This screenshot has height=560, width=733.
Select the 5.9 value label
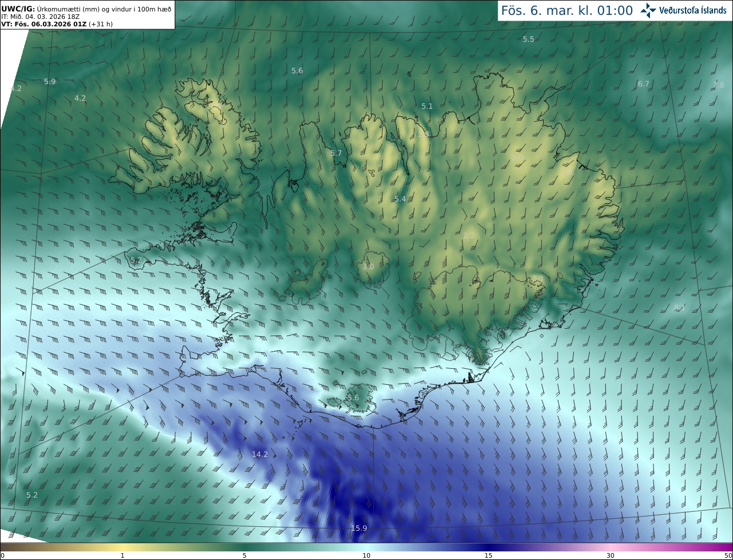point(50,81)
